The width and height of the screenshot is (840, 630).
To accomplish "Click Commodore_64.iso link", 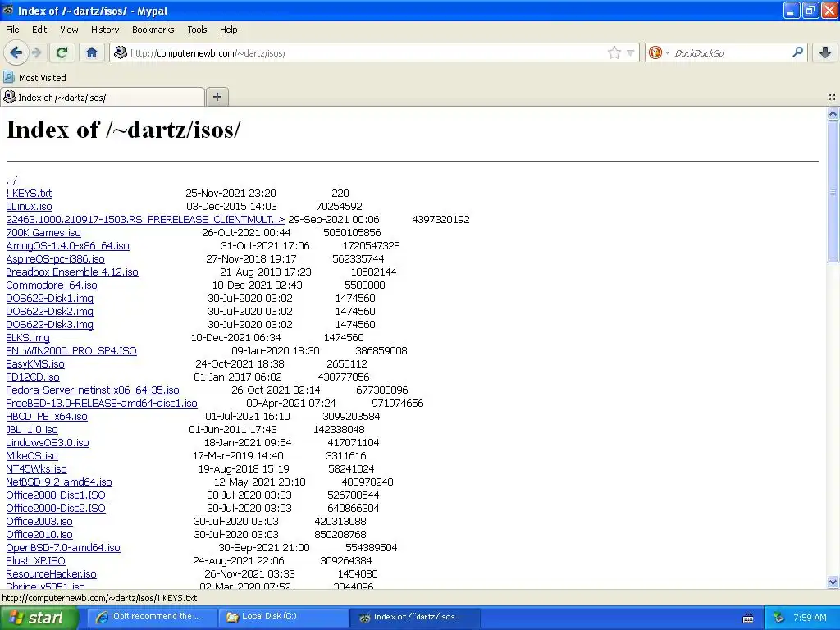I will click(x=52, y=285).
